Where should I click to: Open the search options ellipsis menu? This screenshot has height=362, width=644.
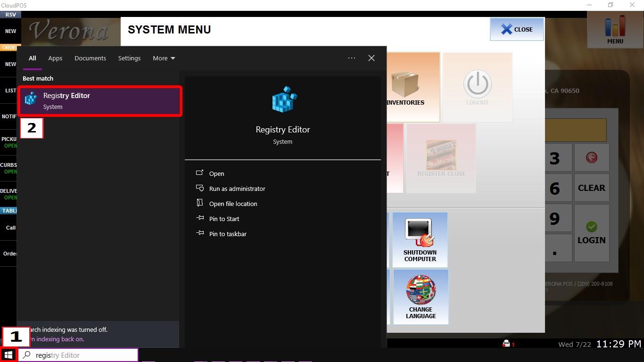pos(352,58)
